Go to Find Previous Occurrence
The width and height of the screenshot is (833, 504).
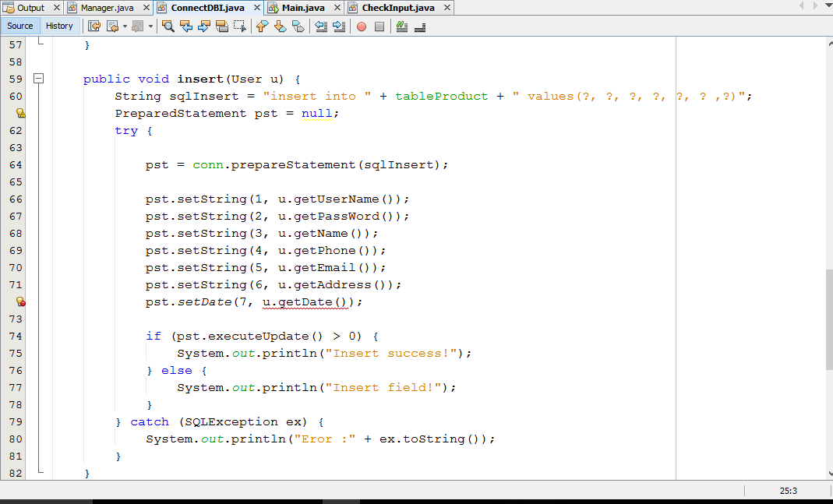coord(186,26)
